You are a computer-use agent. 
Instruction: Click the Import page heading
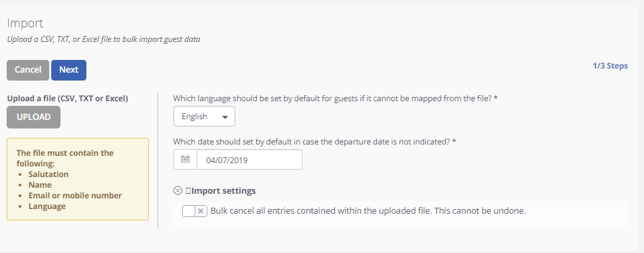[x=25, y=23]
